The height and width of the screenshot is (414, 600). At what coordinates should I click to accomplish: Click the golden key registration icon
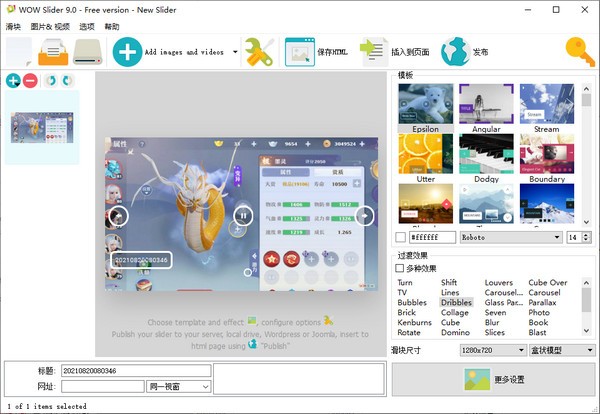(x=578, y=51)
